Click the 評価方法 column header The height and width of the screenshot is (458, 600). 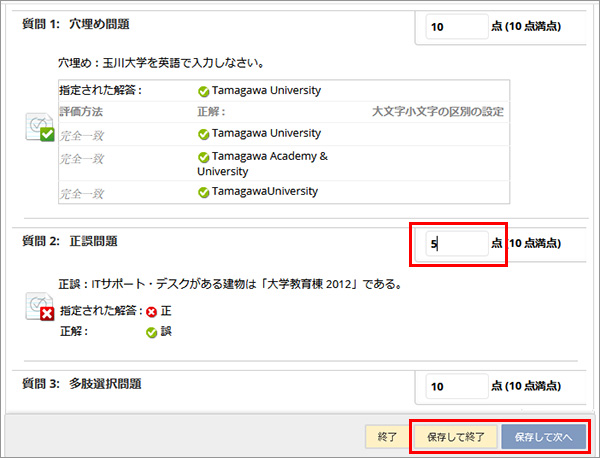pos(81,112)
